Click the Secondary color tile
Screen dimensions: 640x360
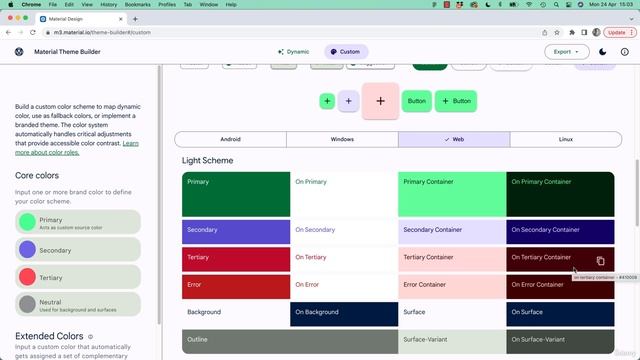(x=236, y=232)
